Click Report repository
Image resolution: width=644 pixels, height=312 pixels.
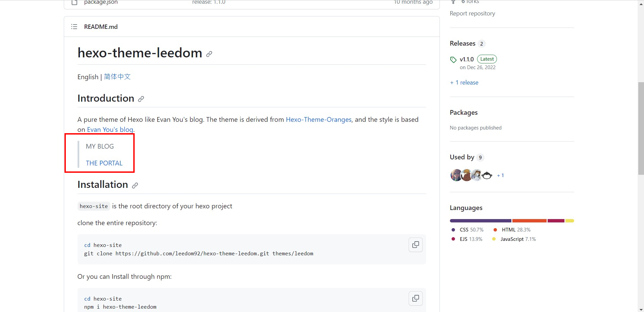click(472, 13)
